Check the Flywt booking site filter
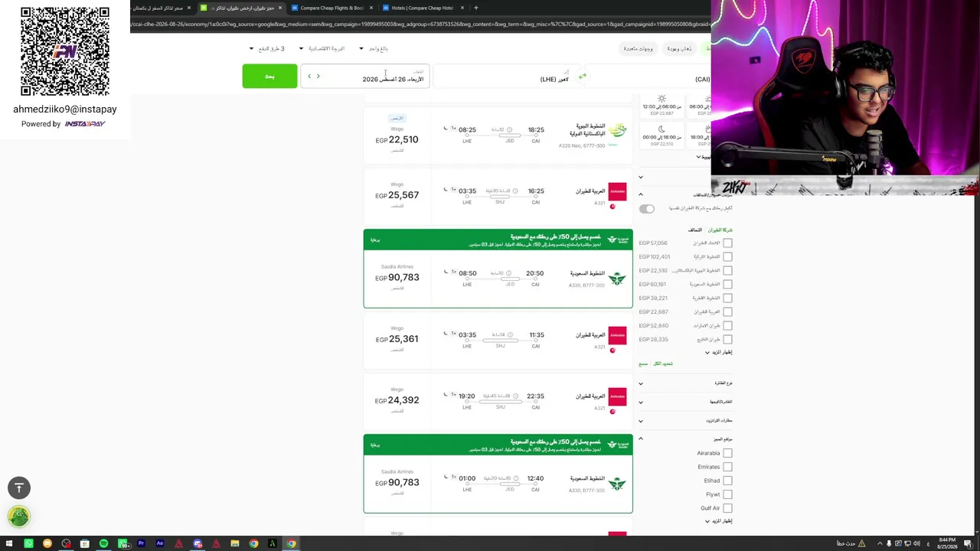This screenshot has width=980, height=551. click(727, 494)
